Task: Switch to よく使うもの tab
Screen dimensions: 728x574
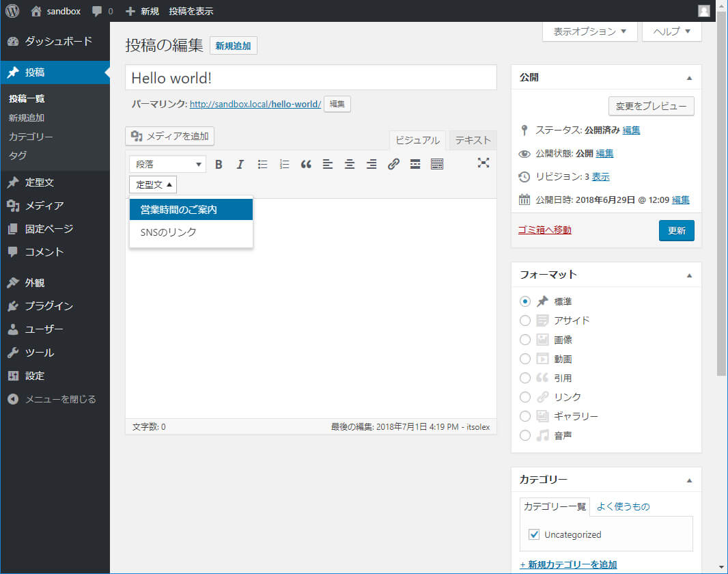Action: [x=623, y=506]
